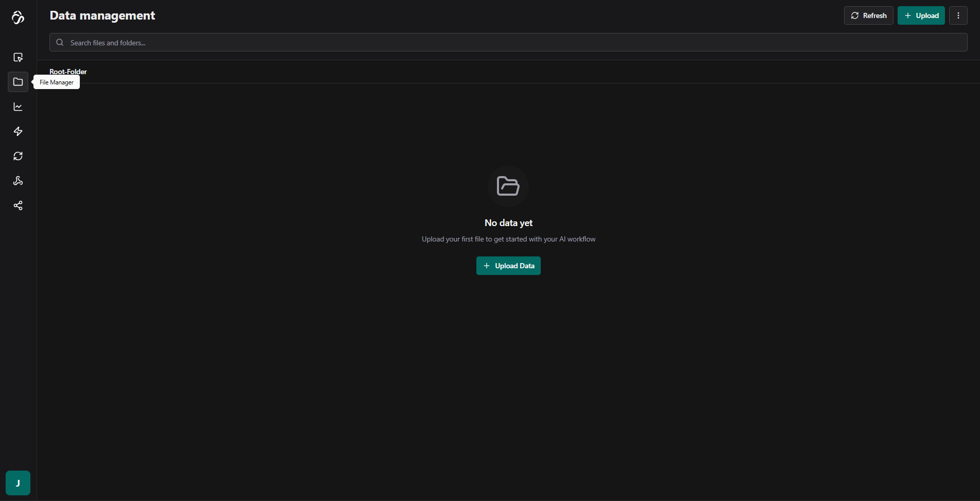Viewport: 980px width, 501px height.
Task: Select the share nodes sidebar icon
Action: click(x=18, y=205)
